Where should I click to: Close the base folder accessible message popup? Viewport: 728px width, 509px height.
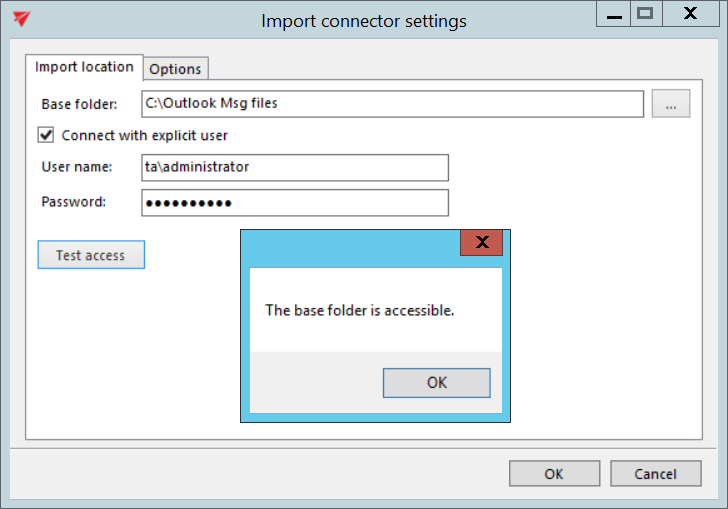482,242
